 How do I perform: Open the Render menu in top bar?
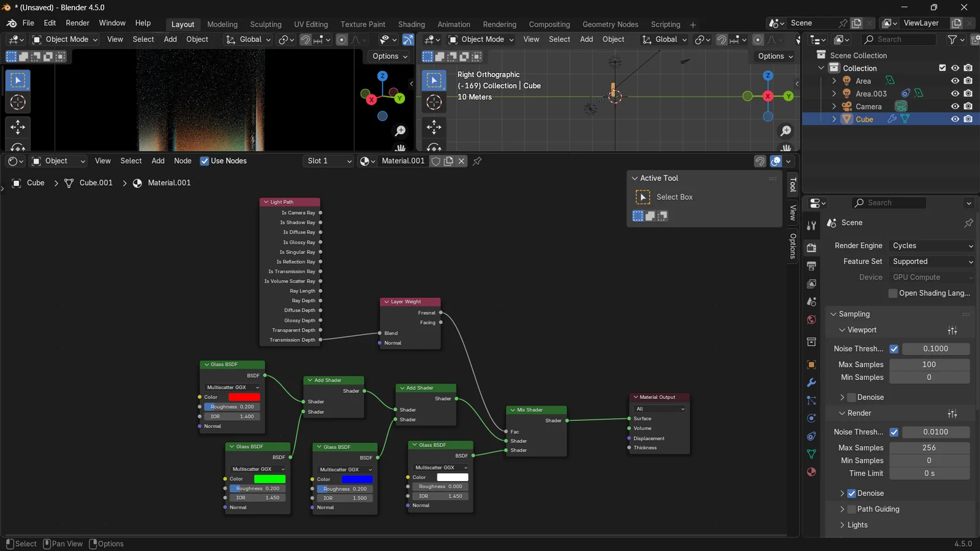77,23
